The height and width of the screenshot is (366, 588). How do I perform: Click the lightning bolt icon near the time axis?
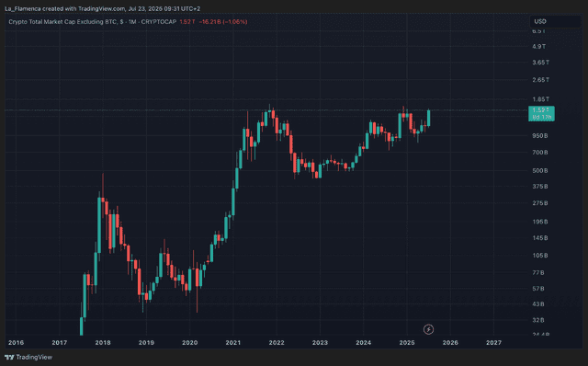point(428,329)
